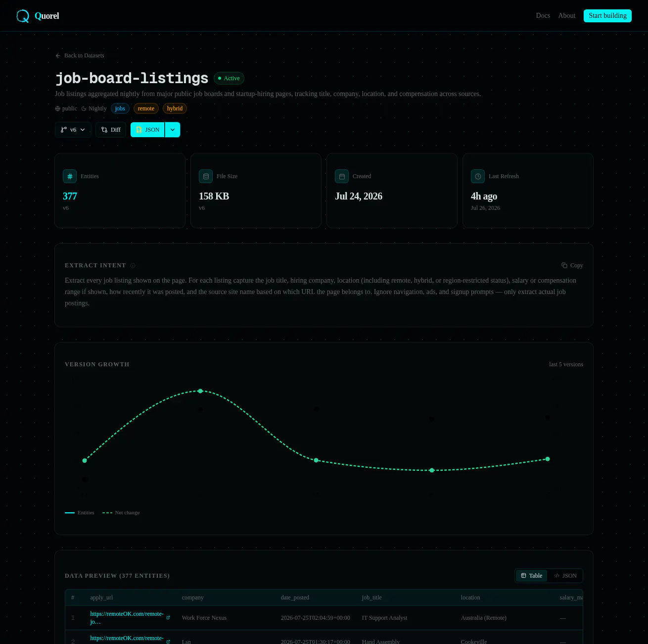Screen dimensions: 648x644
Task: Click the moon icon beside Nightly
Action: tap(84, 108)
